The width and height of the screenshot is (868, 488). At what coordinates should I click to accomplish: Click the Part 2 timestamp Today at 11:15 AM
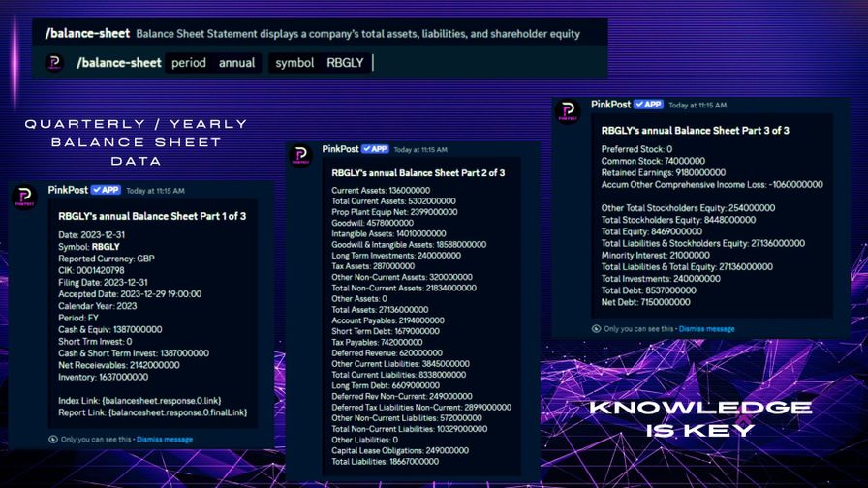pyautogui.click(x=420, y=149)
